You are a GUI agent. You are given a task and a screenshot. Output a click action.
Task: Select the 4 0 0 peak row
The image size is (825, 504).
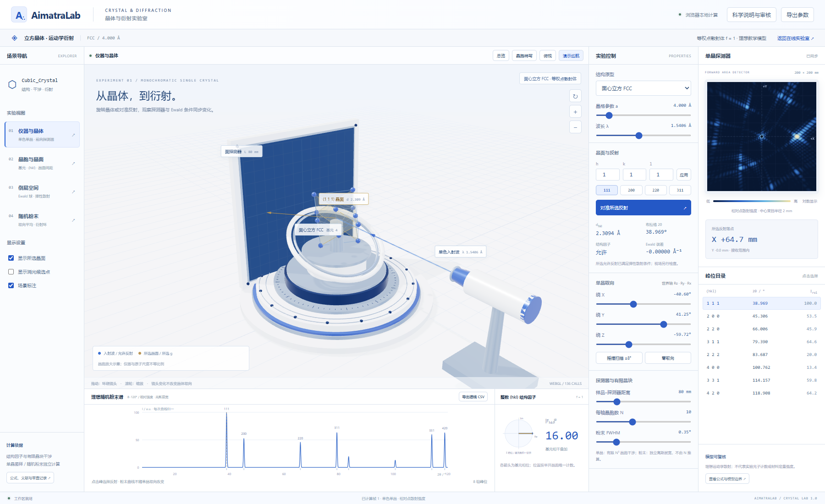[762, 367]
